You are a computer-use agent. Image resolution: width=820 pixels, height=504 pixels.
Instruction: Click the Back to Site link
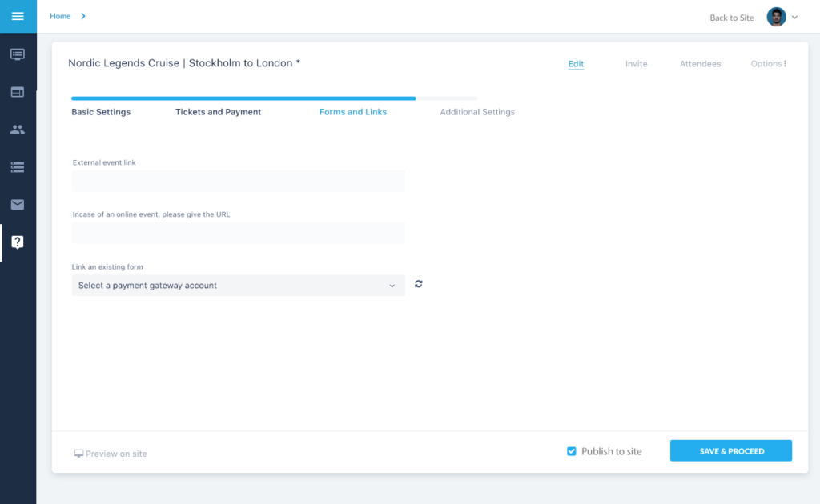pyautogui.click(x=731, y=18)
